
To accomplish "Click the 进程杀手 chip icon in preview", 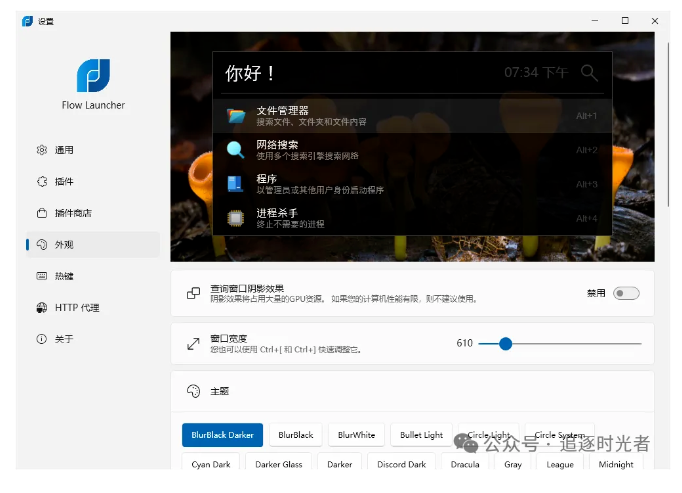I will pos(236,218).
